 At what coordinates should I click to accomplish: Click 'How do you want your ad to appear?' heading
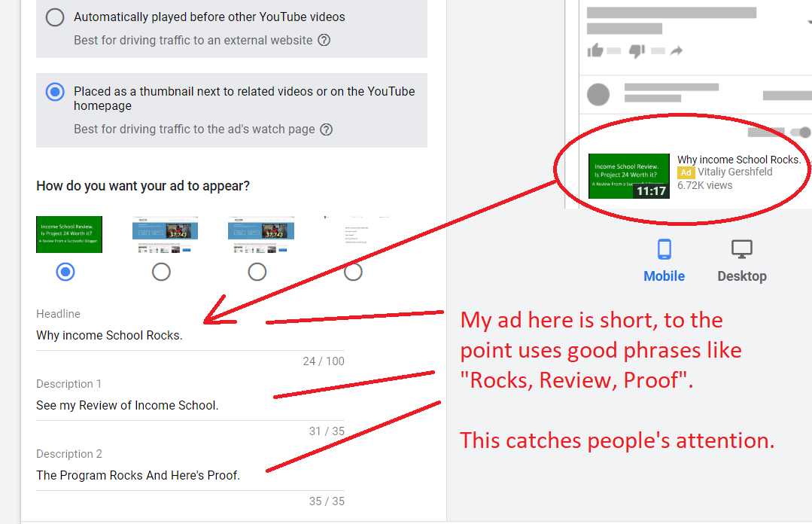coord(143,186)
